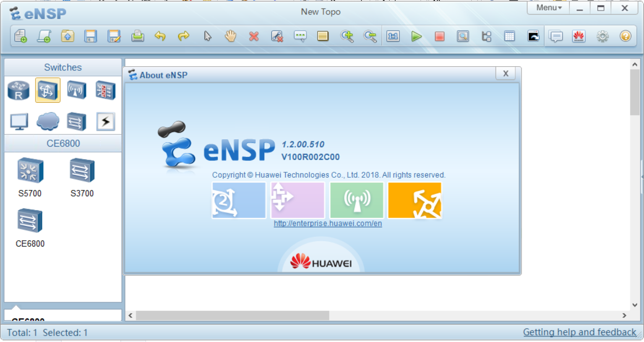Click the Save As icon with pencil

click(114, 36)
